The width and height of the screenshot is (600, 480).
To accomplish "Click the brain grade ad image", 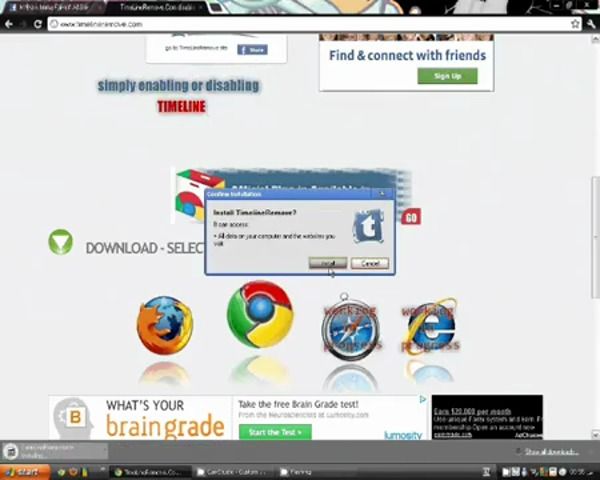I will coord(140,418).
